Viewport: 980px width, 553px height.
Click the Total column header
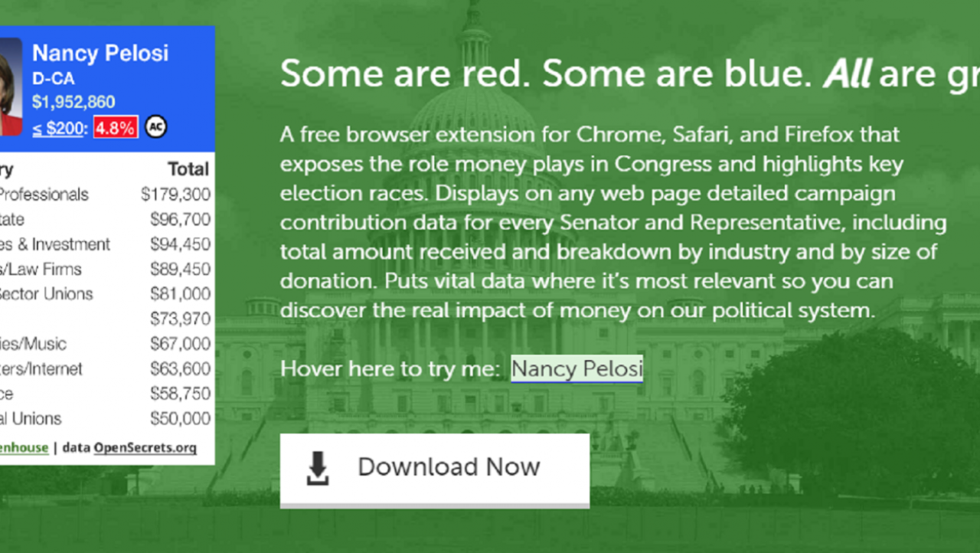click(x=188, y=169)
